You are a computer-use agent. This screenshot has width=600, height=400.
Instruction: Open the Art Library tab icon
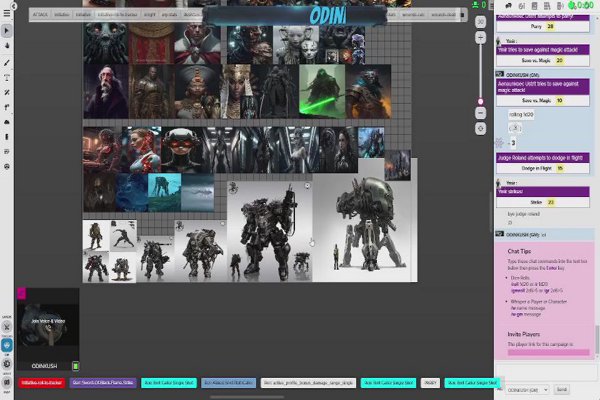(522, 6)
